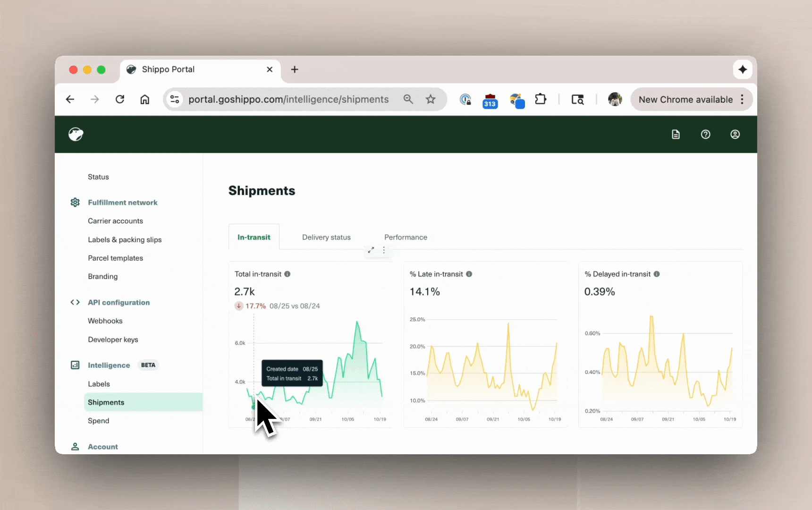
Task: Open the Chrome extensions puzzle icon
Action: coord(541,99)
